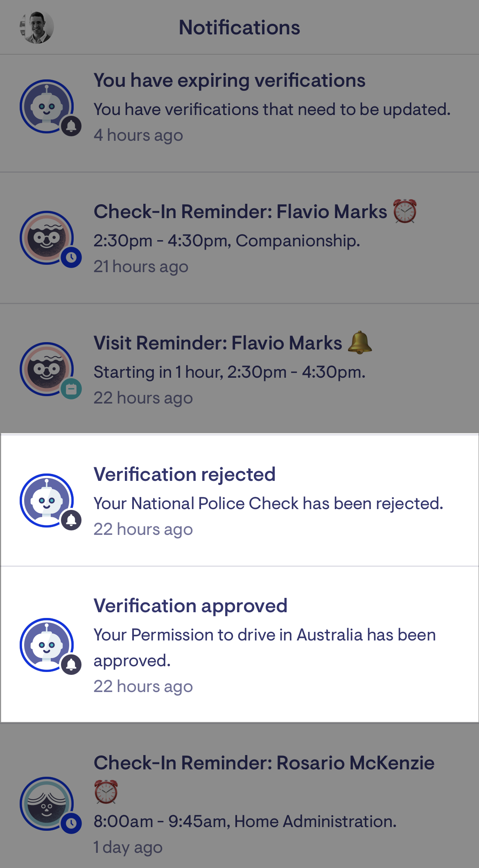Open the Verification approved notification

190,606
